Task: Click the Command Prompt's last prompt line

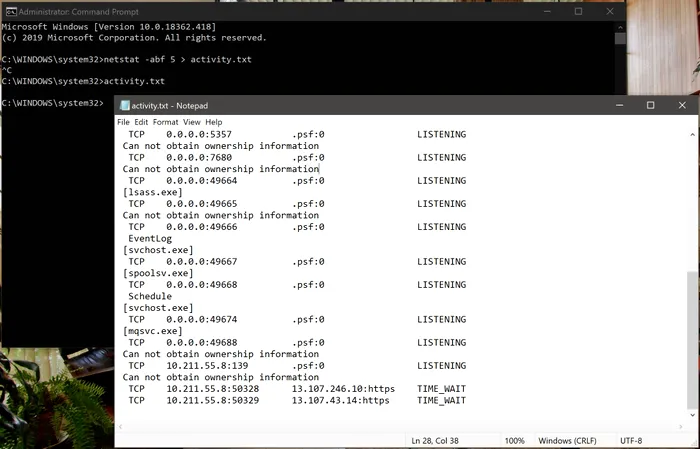Action: [52, 103]
